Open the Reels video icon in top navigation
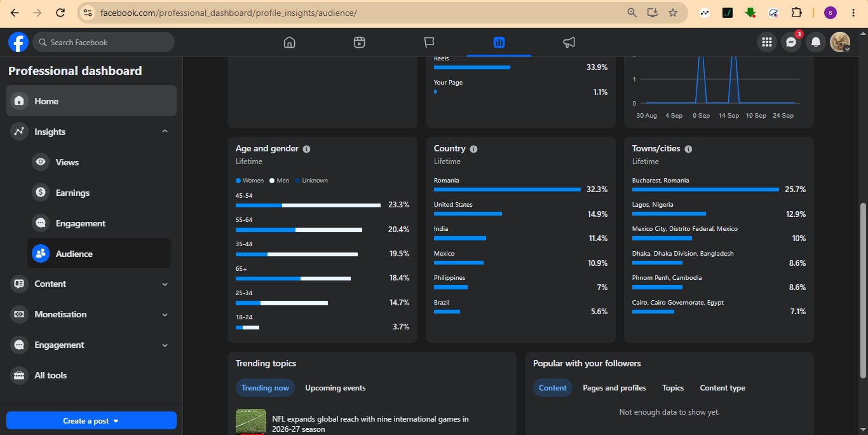 pyautogui.click(x=360, y=43)
